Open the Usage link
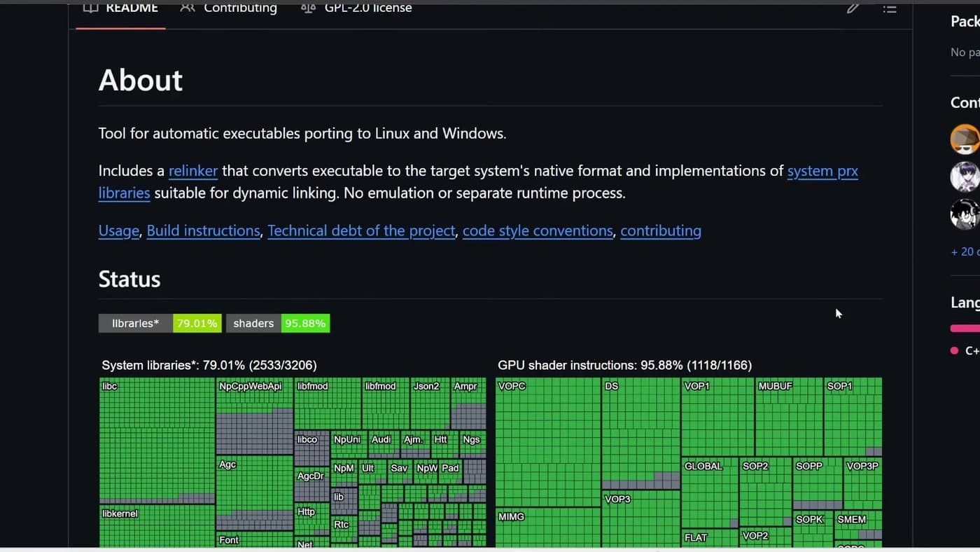Viewport: 980px width, 552px height. (119, 231)
